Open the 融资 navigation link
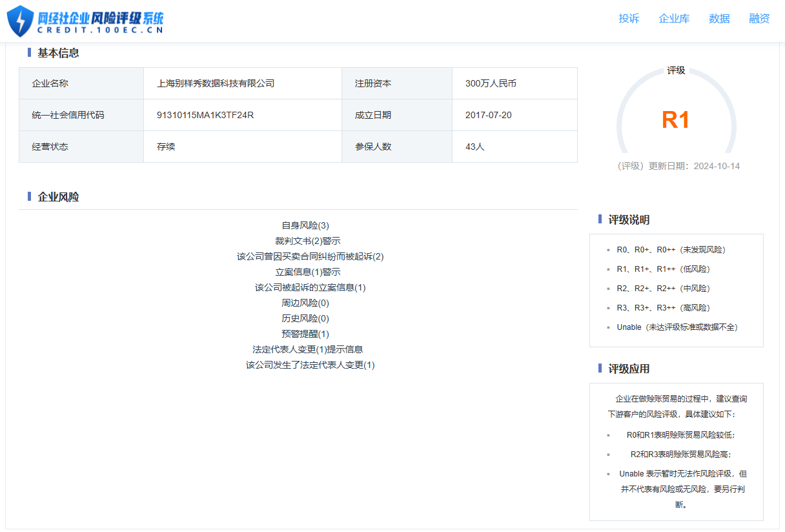 (759, 19)
